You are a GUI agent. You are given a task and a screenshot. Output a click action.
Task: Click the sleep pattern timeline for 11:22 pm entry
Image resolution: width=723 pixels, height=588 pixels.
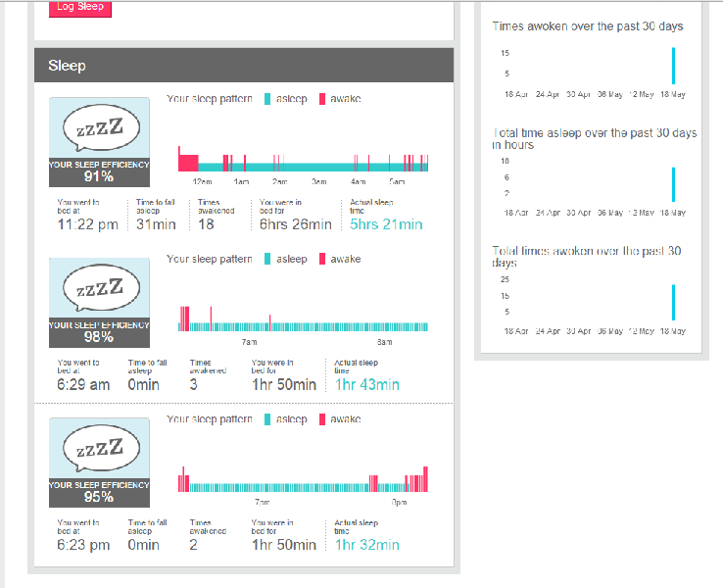click(304, 163)
